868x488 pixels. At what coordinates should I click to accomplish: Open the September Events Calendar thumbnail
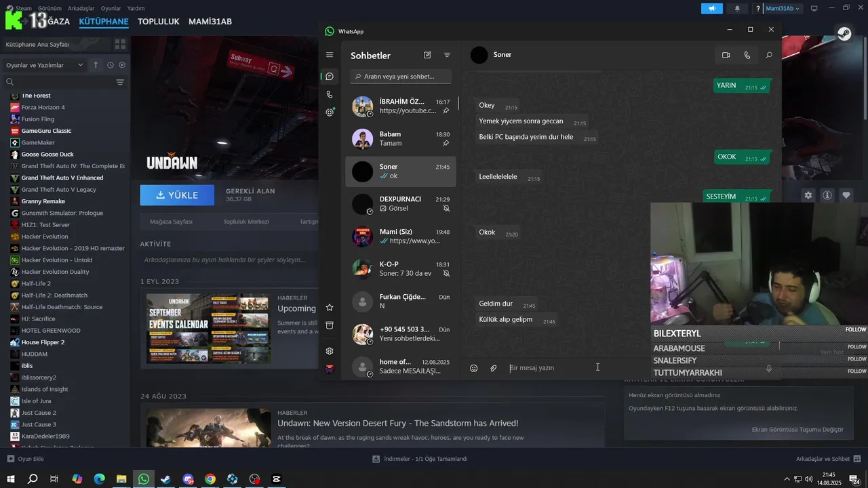point(209,329)
